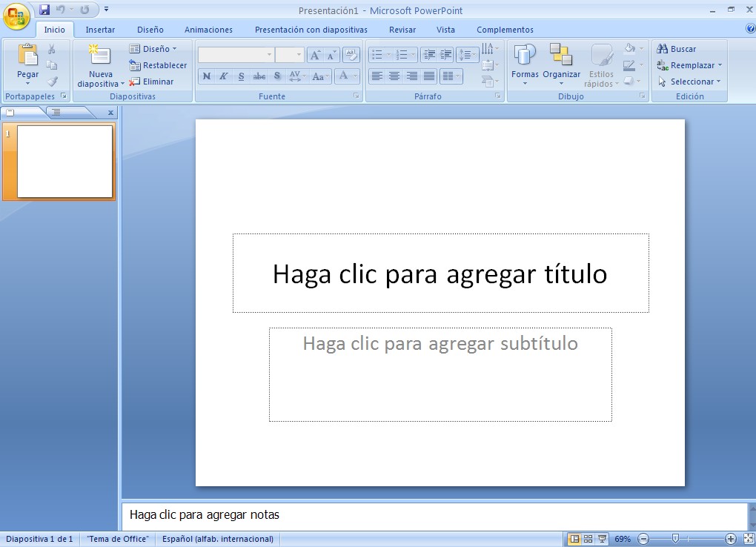
Task: Click in the notes field to add notes
Action: tap(434, 515)
